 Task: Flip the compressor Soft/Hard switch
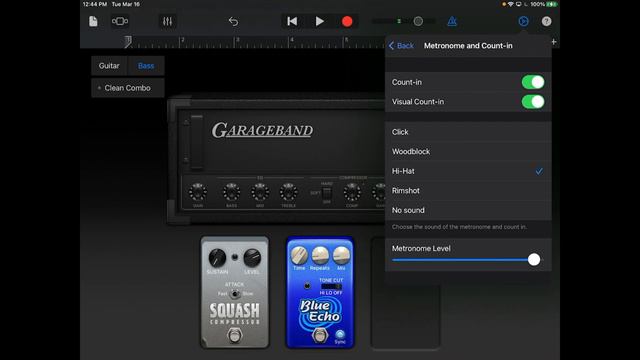click(x=327, y=193)
